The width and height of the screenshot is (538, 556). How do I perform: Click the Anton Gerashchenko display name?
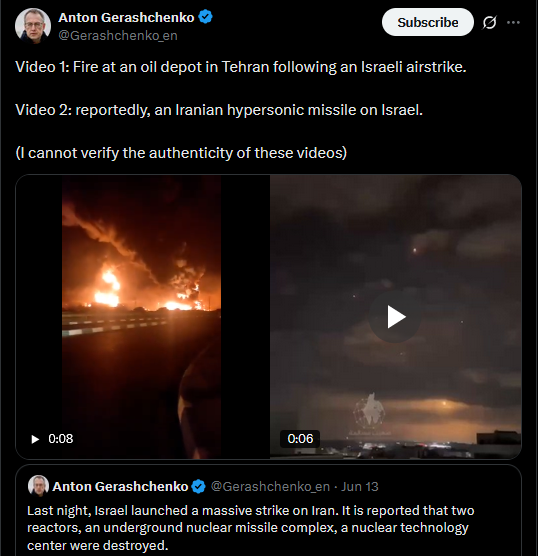tap(126, 17)
